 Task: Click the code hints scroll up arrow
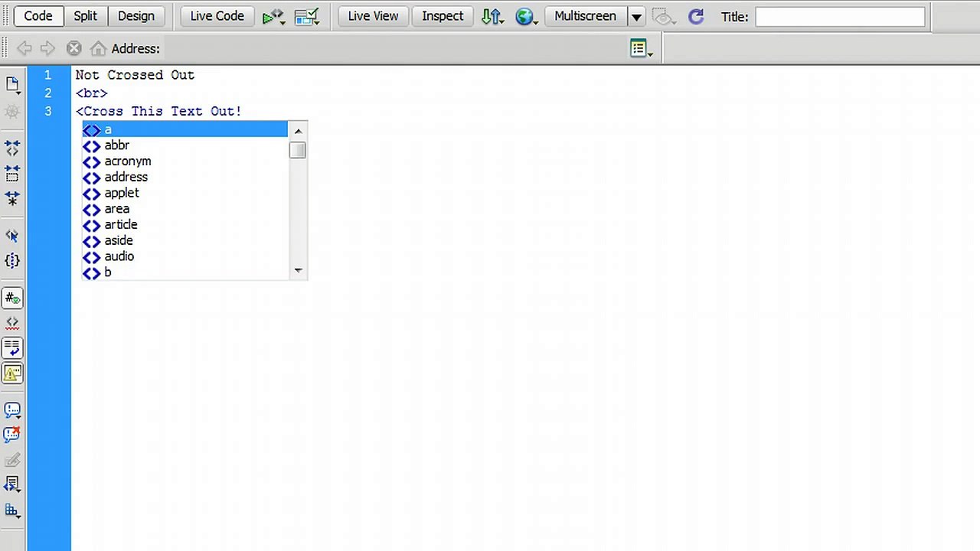[298, 131]
